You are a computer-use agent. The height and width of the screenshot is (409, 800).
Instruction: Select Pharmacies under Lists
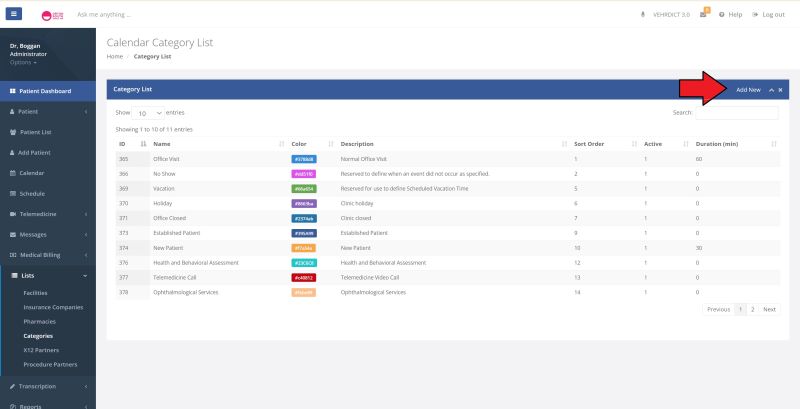click(x=39, y=322)
